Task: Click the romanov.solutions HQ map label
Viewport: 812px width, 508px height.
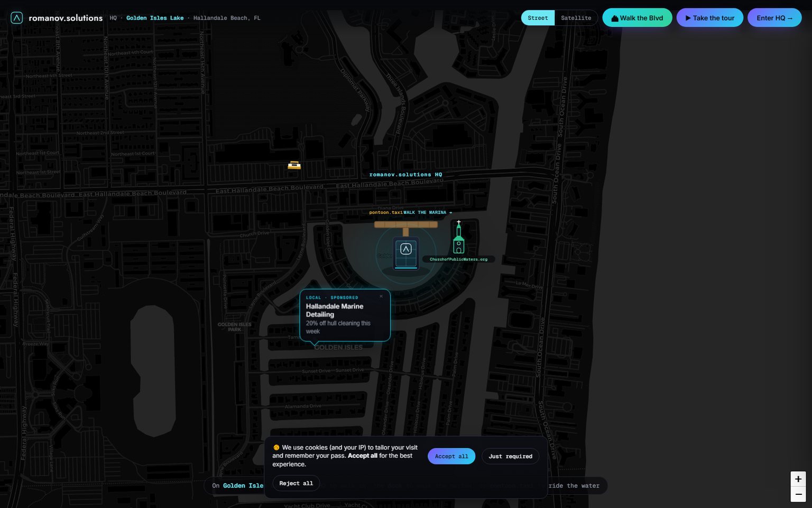Action: pyautogui.click(x=405, y=175)
